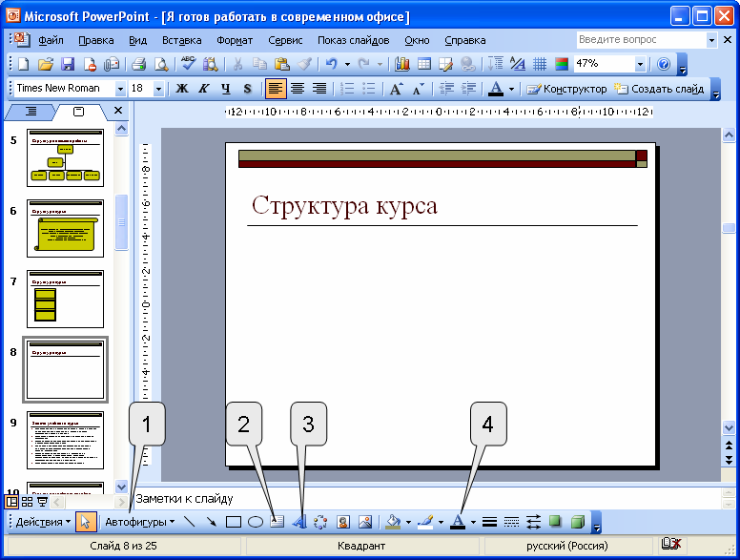Toggle color/grayscale view
Screen dimensions: 740x560
coord(562,64)
